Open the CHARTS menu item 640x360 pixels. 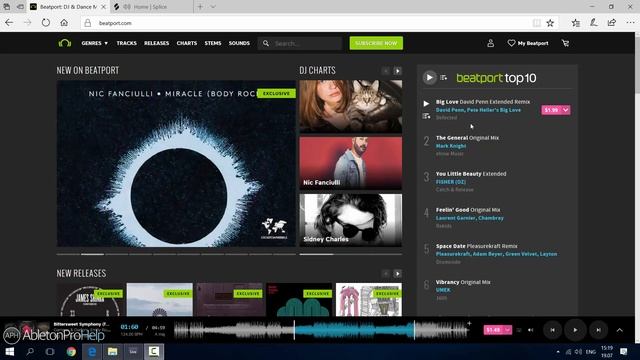pos(187,43)
